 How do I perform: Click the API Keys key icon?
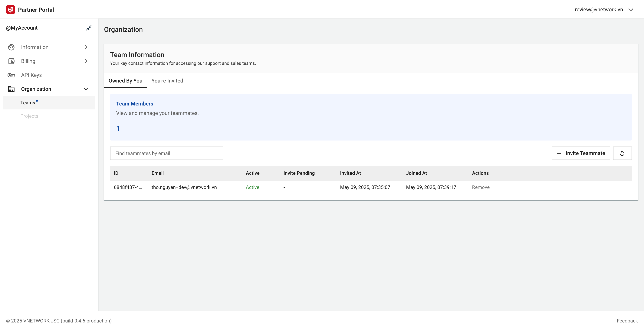pyautogui.click(x=11, y=75)
